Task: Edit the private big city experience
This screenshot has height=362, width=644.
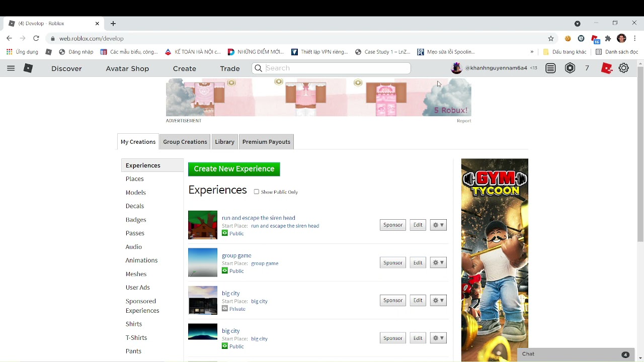Action: click(418, 300)
